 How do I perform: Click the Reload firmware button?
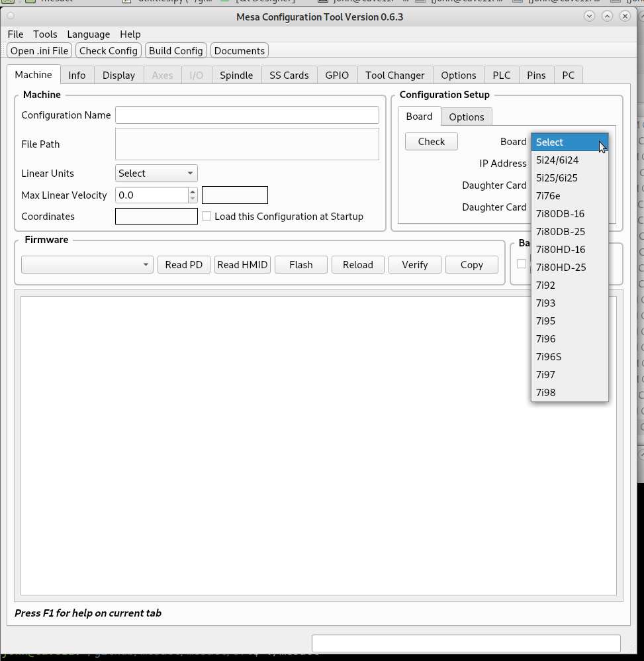click(357, 265)
